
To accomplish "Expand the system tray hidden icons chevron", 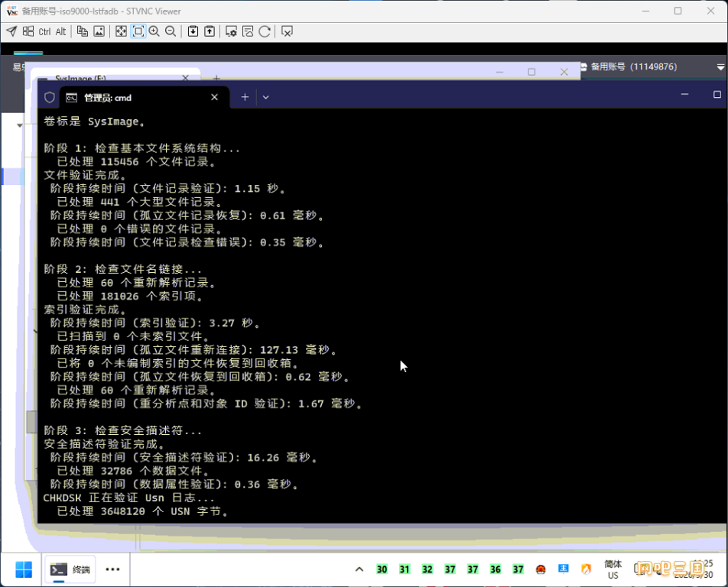I will point(359,569).
